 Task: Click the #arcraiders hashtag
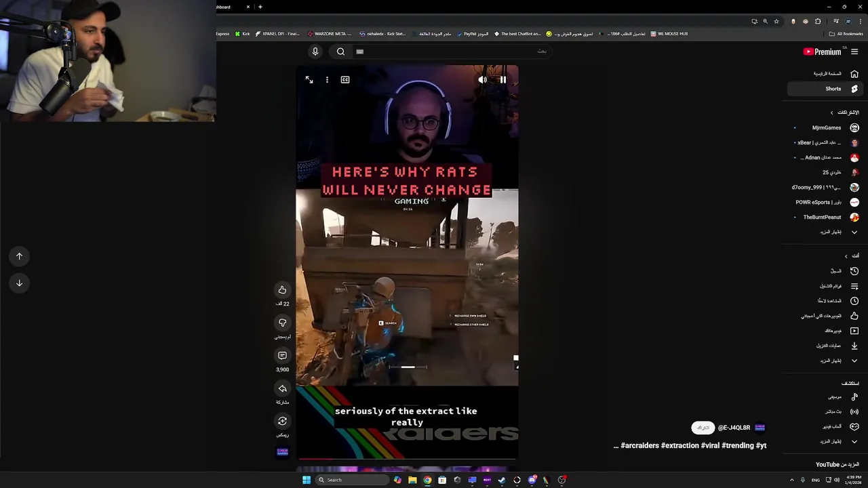tap(639, 445)
